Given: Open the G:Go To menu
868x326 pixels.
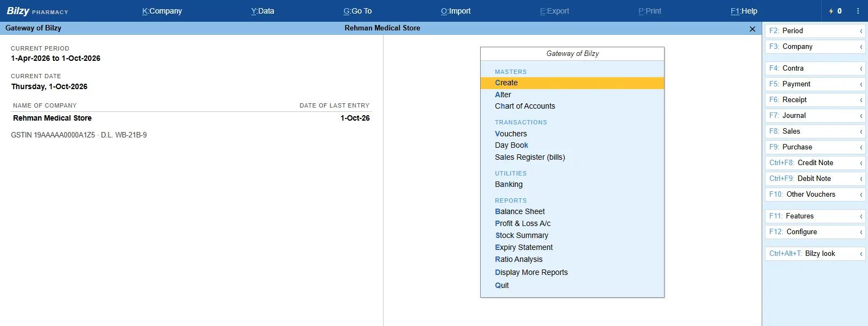Looking at the screenshot, I should tap(358, 11).
